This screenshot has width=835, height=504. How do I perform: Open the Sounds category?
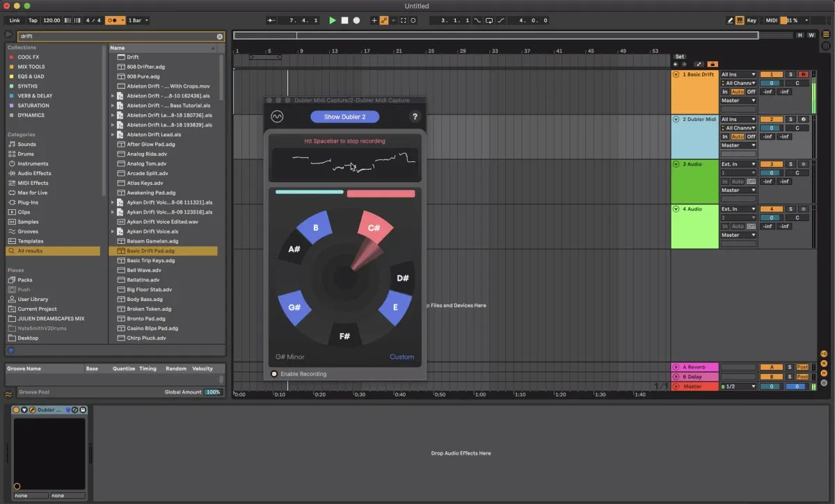[x=27, y=144]
